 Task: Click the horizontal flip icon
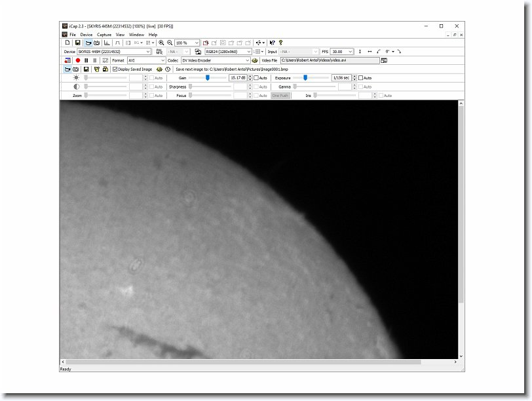370,52
